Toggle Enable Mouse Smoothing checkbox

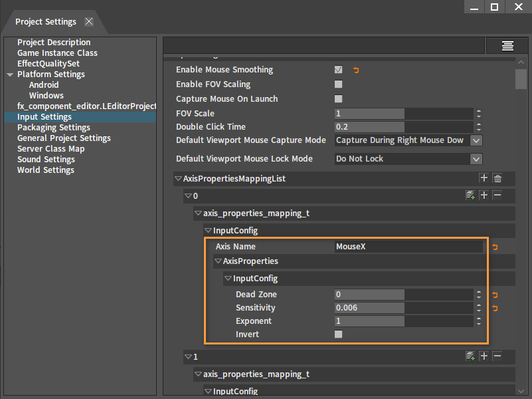(x=339, y=70)
